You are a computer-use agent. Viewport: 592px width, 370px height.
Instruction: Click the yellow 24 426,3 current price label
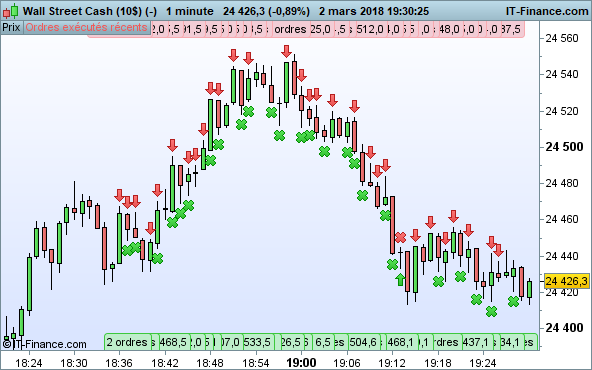tap(567, 281)
